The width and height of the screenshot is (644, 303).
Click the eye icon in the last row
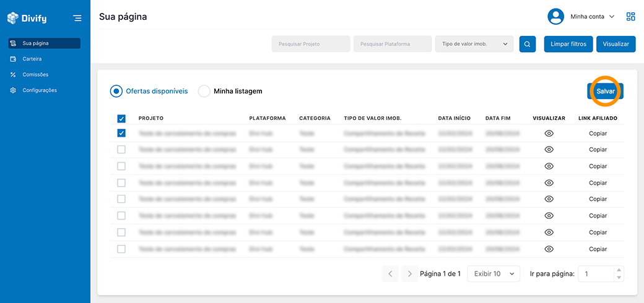pos(549,249)
